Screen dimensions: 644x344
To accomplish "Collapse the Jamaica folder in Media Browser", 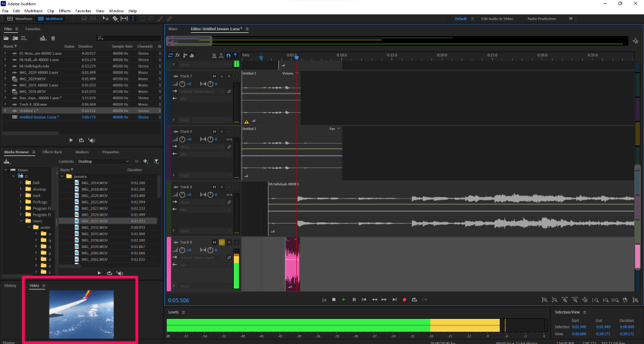I will [x=63, y=176].
